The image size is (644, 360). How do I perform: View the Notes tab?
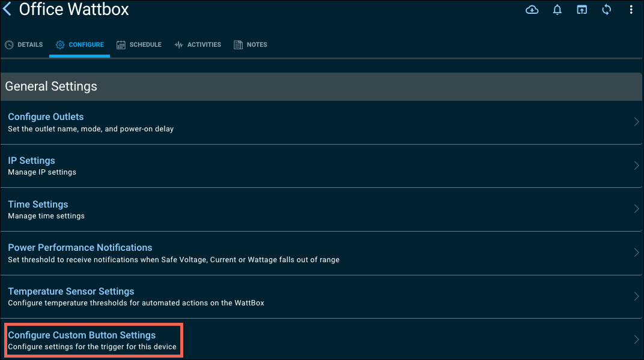pos(251,45)
